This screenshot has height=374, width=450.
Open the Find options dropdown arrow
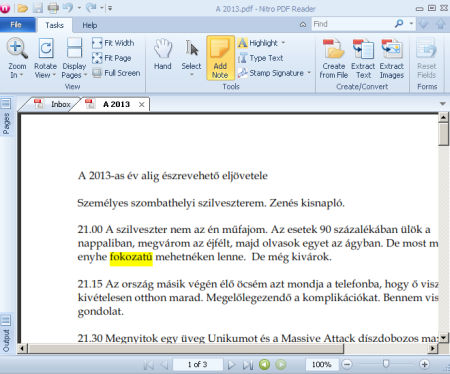pyautogui.click(x=411, y=24)
